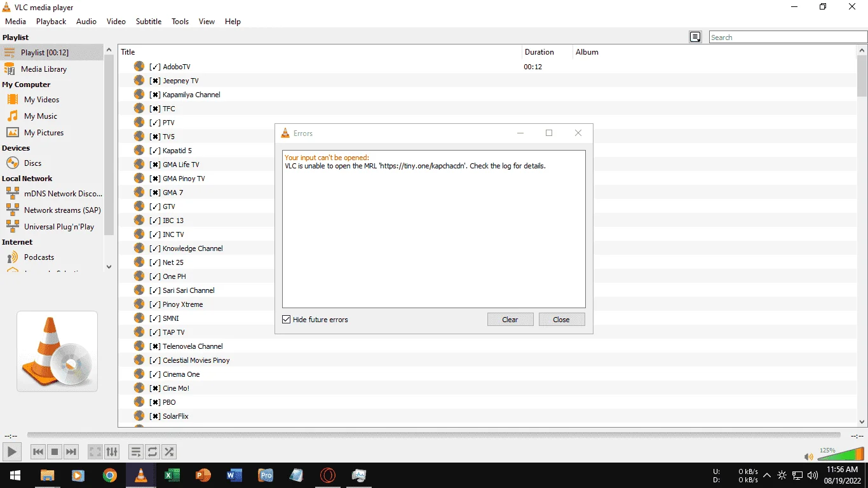Image resolution: width=868 pixels, height=488 pixels.
Task: Open the Media menu
Action: pyautogui.click(x=16, y=21)
